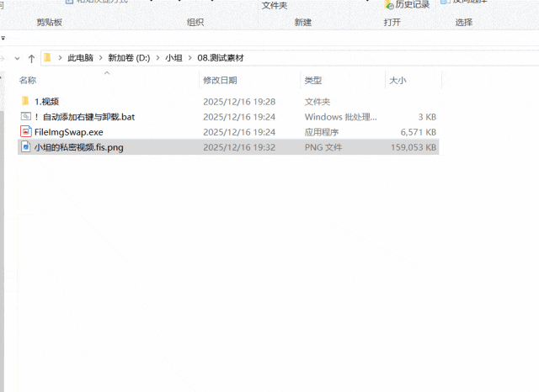This screenshot has height=392, width=539.
Task: Sort files by 修改日期 column header
Action: pyautogui.click(x=220, y=80)
